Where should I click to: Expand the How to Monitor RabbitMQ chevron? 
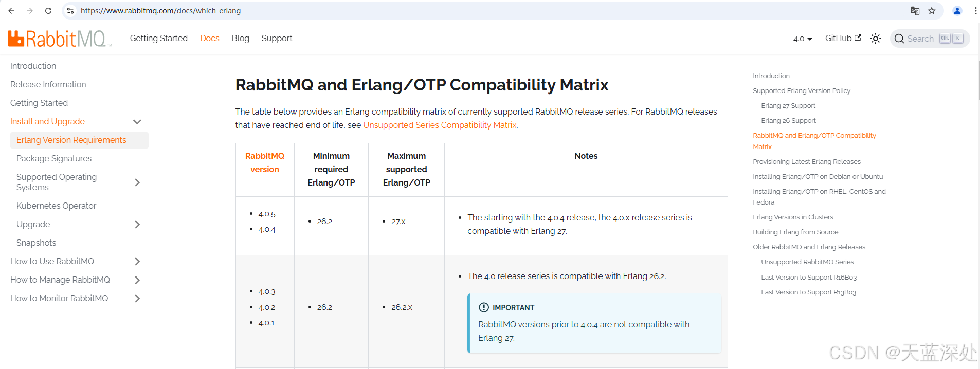pos(137,299)
